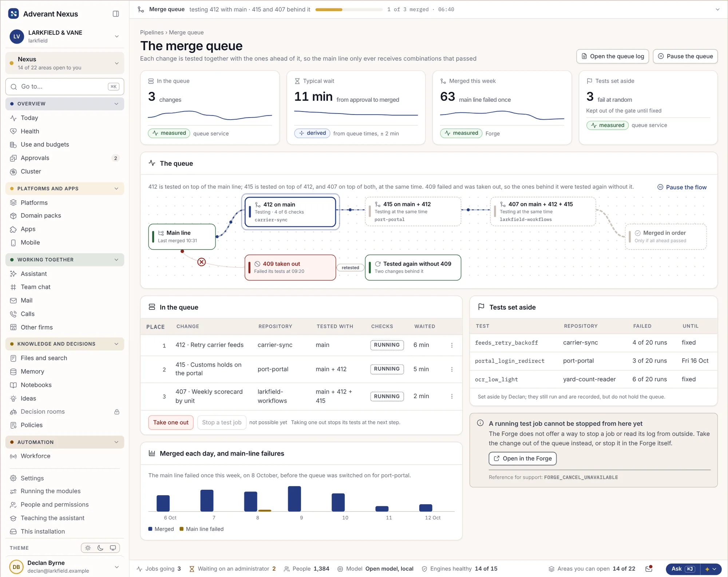The image size is (728, 577).
Task: Collapse the Working Together section
Action: pos(65,260)
